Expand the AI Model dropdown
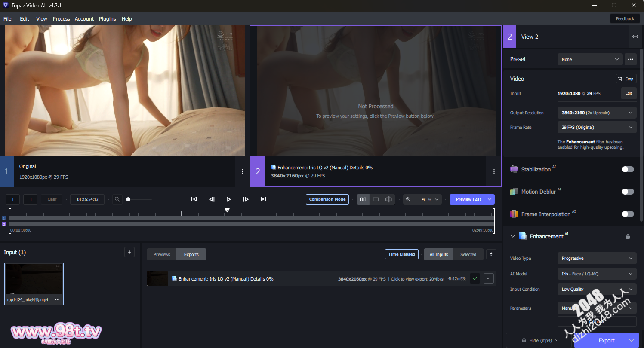The image size is (644, 348). point(597,274)
